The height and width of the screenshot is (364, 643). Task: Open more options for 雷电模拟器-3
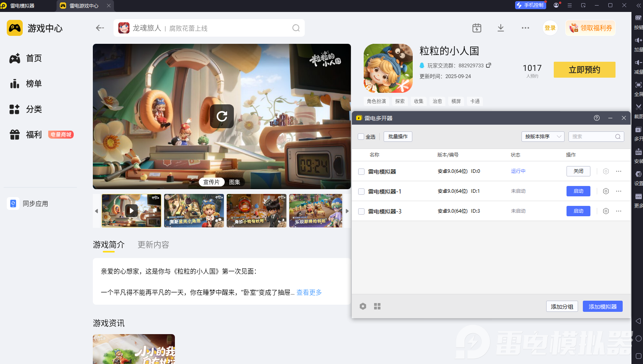click(x=619, y=211)
